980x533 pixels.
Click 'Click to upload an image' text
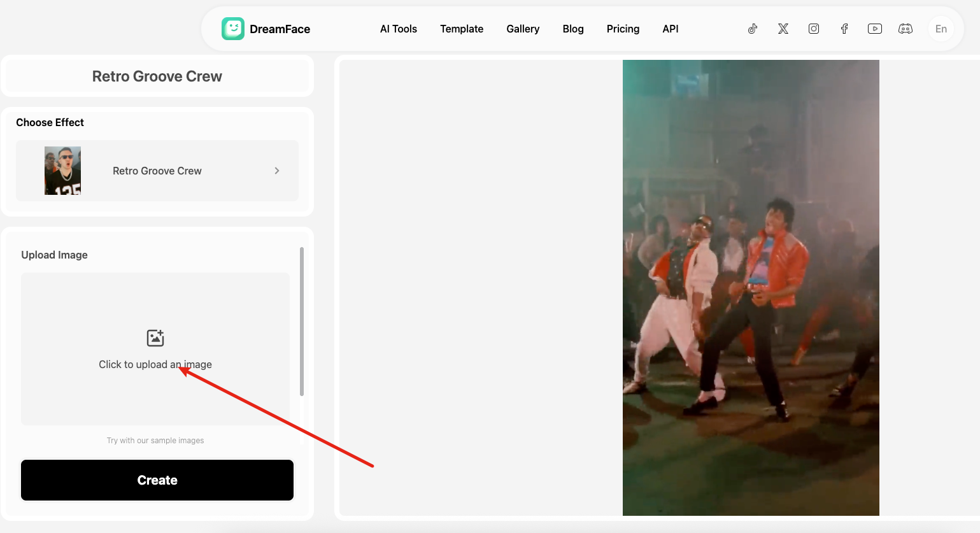(155, 364)
